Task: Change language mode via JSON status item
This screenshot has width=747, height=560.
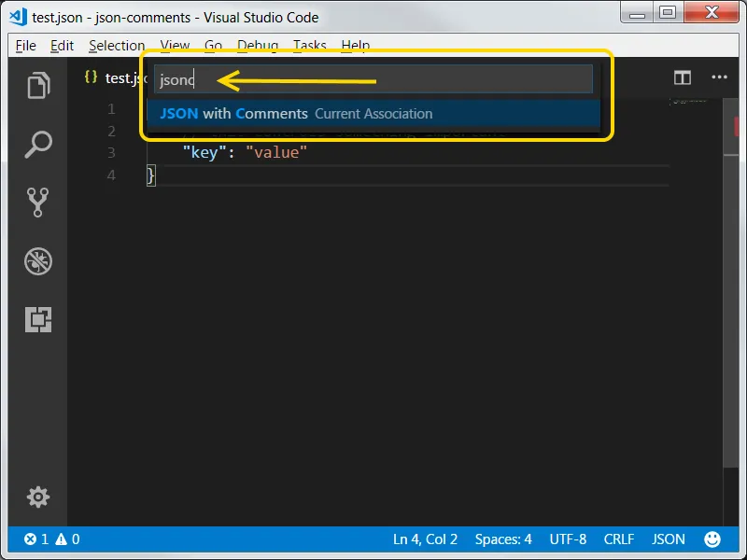Action: point(669,539)
